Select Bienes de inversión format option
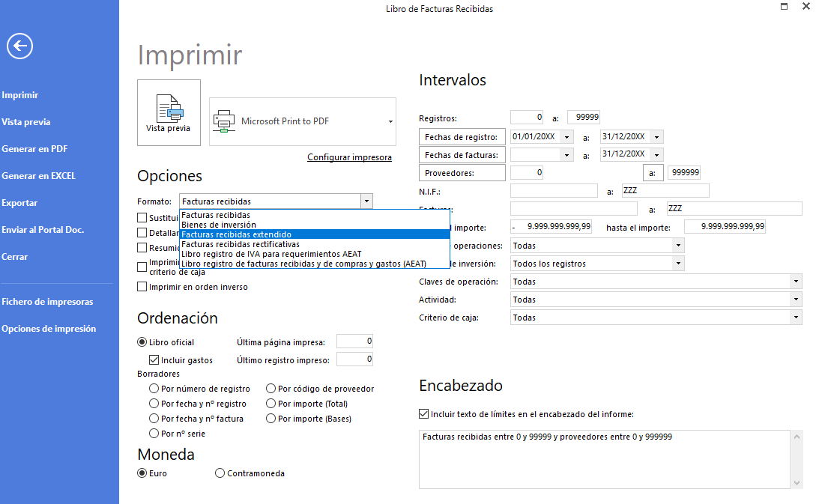The width and height of the screenshot is (816, 504). click(x=314, y=225)
